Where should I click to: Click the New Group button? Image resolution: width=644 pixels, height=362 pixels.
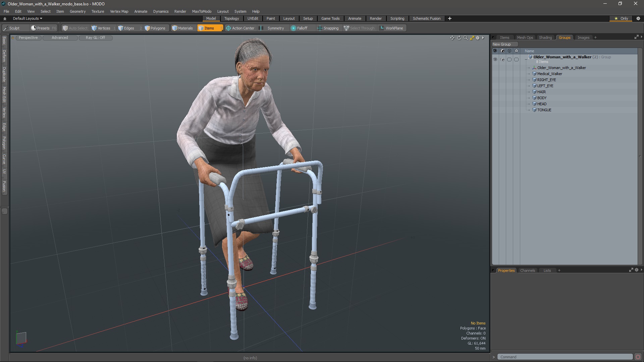click(x=504, y=44)
